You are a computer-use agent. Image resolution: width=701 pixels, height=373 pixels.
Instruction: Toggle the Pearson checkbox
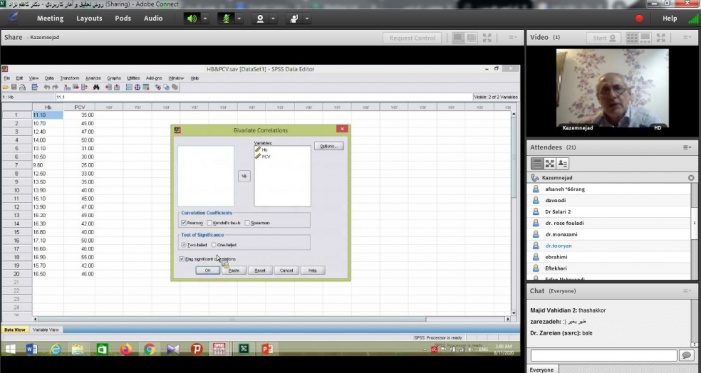183,223
